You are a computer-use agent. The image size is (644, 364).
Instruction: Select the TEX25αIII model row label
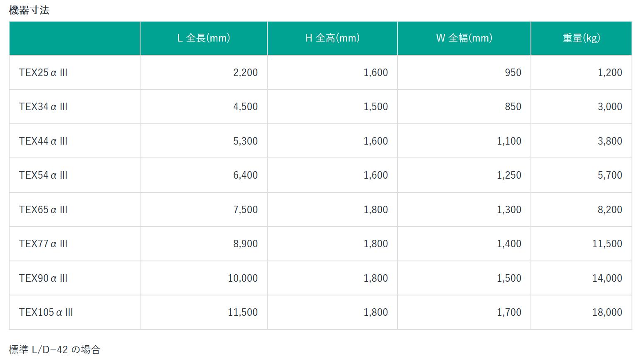43,73
